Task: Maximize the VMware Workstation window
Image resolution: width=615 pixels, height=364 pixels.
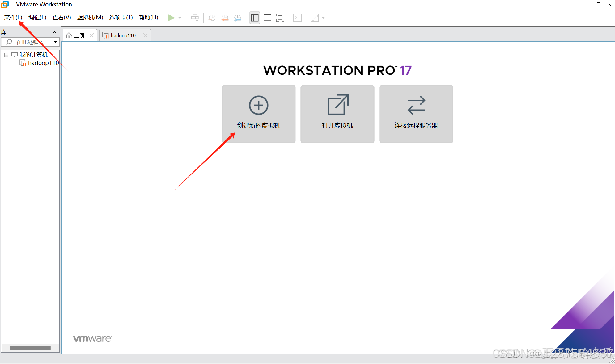Action: coord(598,4)
